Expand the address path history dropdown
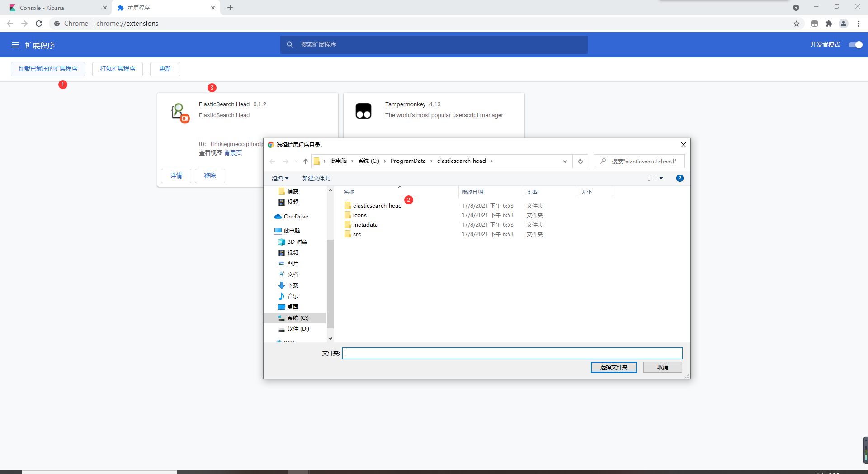Screen dimensions: 868x474 tap(565, 161)
